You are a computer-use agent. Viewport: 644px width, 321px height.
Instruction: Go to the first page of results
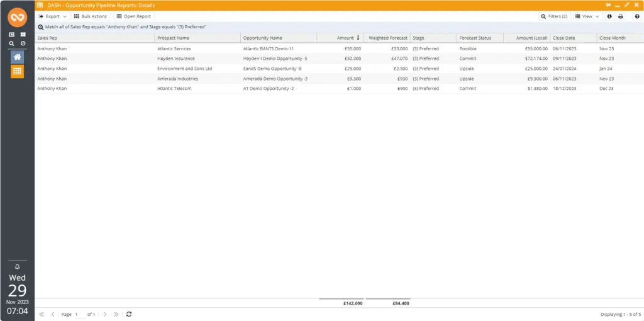tap(42, 315)
